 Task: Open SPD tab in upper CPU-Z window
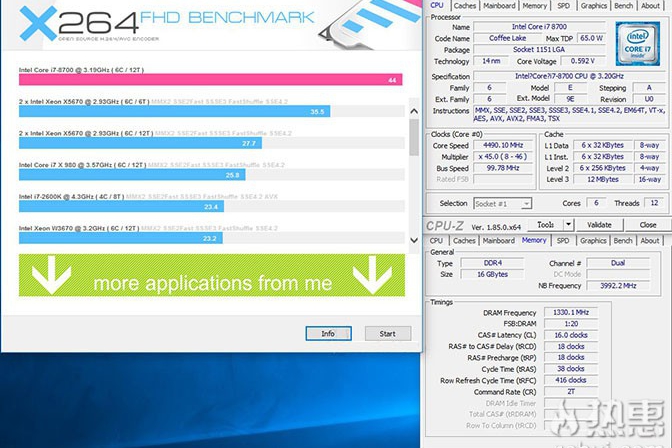click(x=564, y=6)
